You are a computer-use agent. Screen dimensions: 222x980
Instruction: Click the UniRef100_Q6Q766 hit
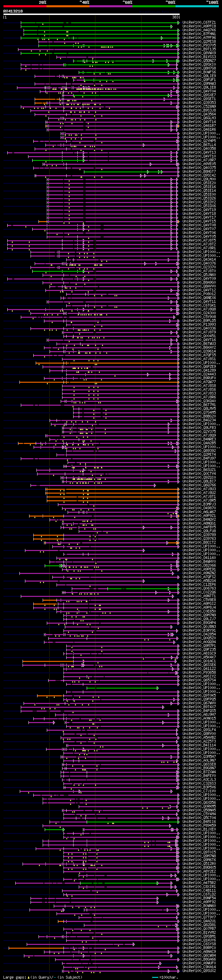(199, 485)
